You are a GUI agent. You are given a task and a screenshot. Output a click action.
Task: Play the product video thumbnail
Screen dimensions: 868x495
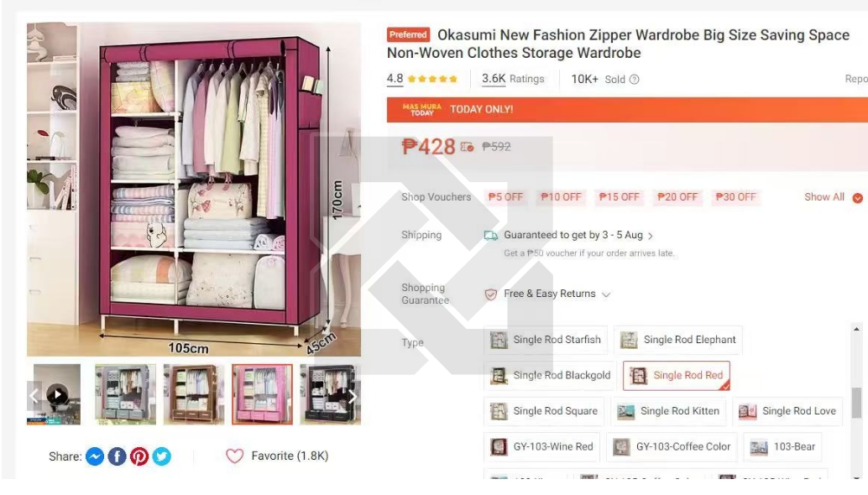[x=57, y=395]
